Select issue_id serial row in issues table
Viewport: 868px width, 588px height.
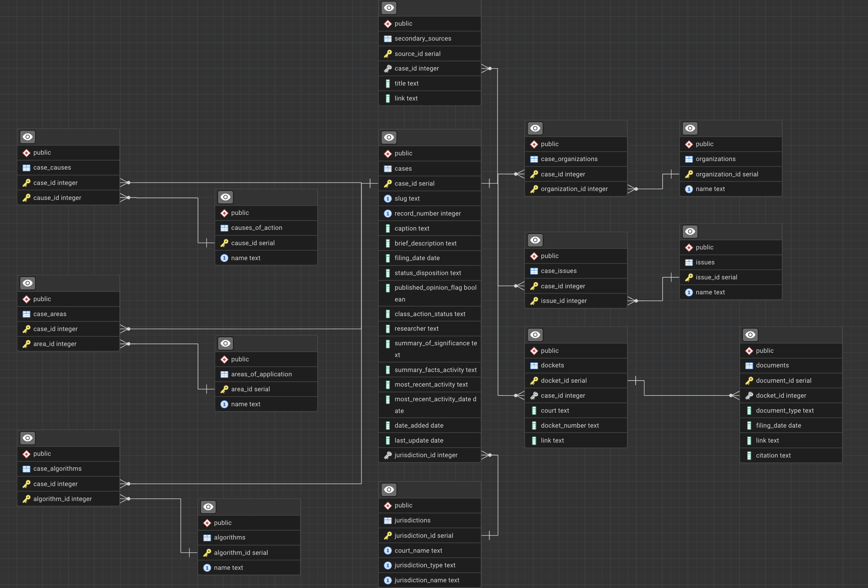point(716,277)
